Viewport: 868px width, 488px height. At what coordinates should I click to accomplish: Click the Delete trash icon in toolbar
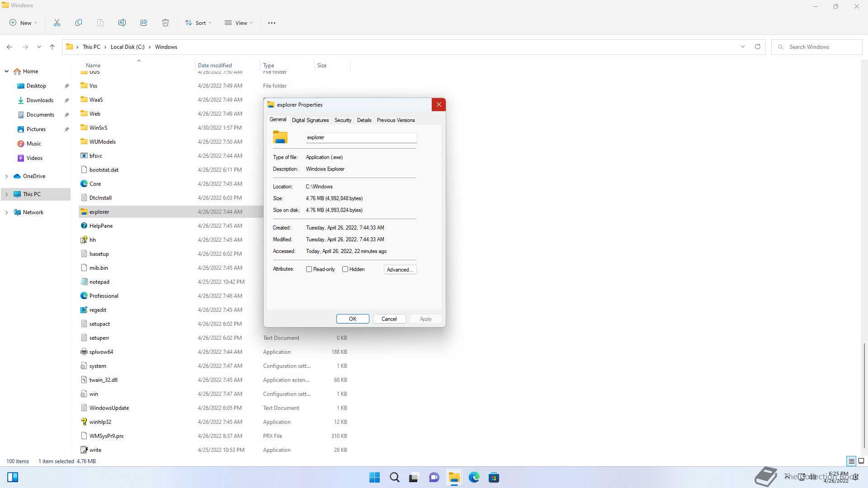165,23
